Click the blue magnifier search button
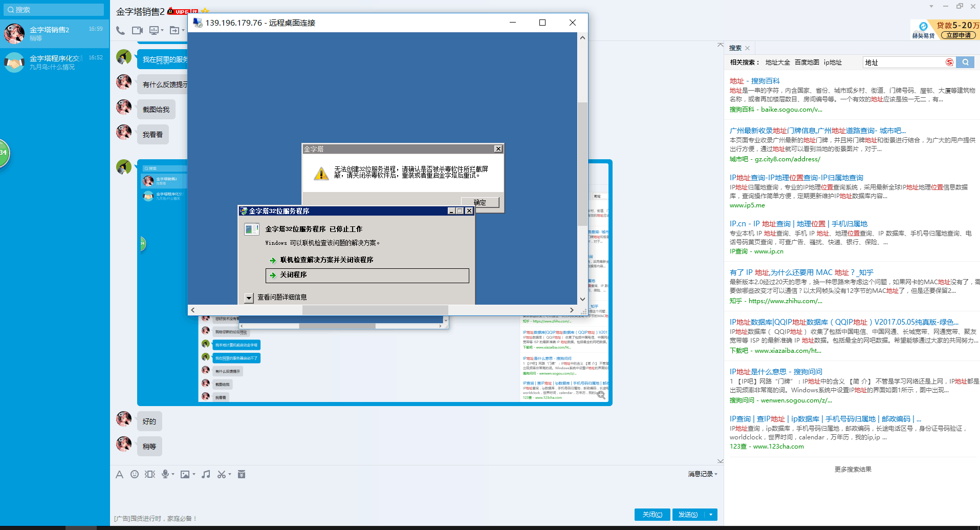The width and height of the screenshot is (980, 530). [966, 62]
